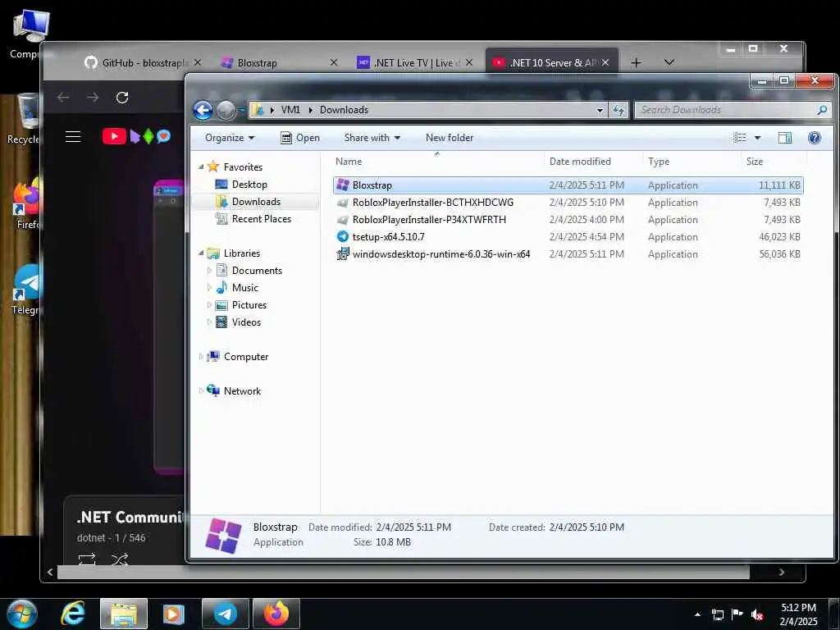This screenshot has width=840, height=630.
Task: Select RobloxPlayerInstaller-BCTHXHDCWG file
Action: click(x=568, y=203)
